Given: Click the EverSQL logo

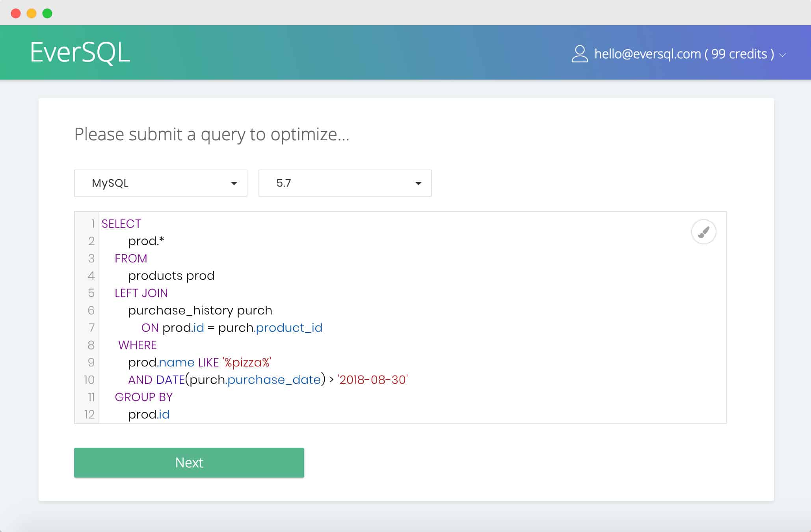Looking at the screenshot, I should coord(80,52).
